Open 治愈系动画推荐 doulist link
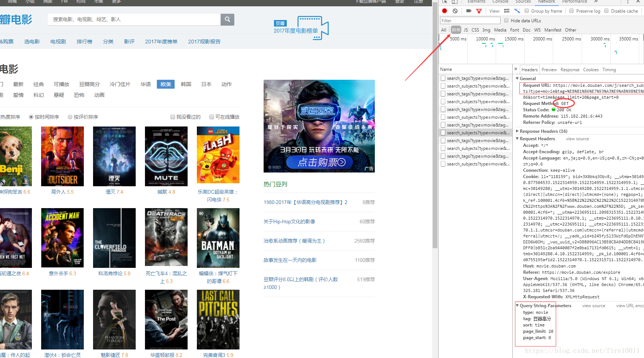The image size is (644, 358). point(294,241)
